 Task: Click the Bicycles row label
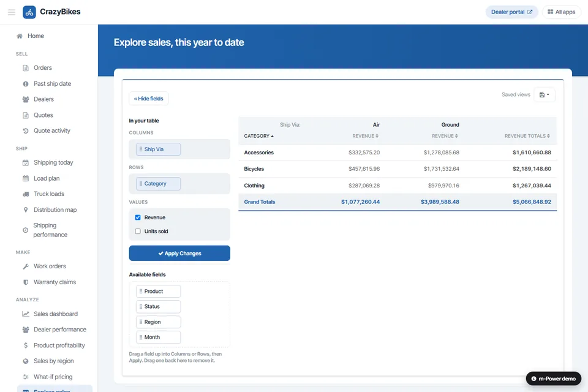[254, 169]
